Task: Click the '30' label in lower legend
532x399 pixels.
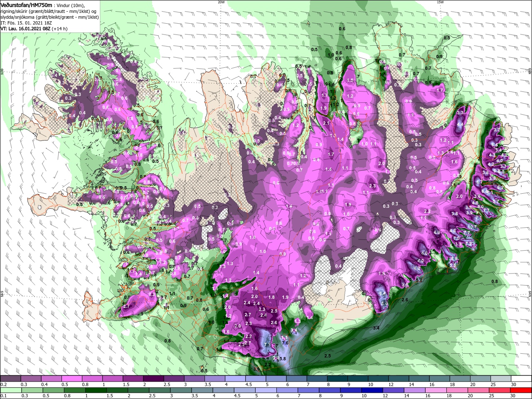Action: (512, 396)
